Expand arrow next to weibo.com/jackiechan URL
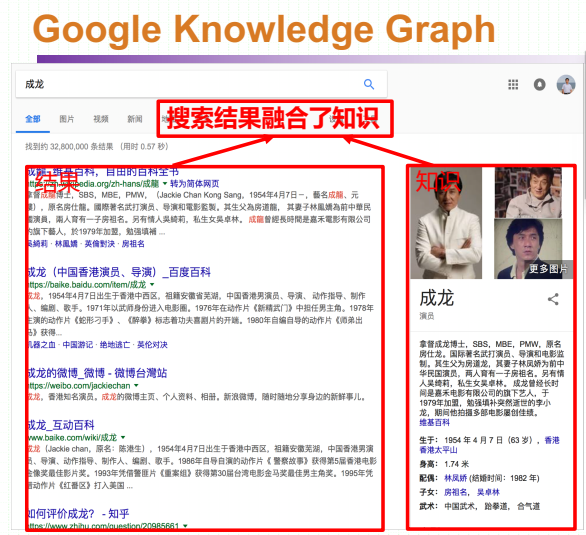Image resolution: width=586 pixels, height=535 pixels. click(x=136, y=386)
